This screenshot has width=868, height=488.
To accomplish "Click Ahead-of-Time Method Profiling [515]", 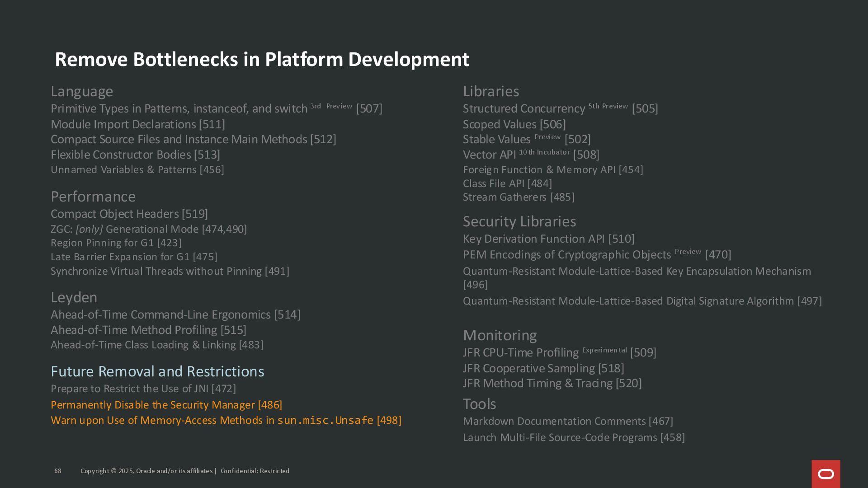I will pos(148,330).
